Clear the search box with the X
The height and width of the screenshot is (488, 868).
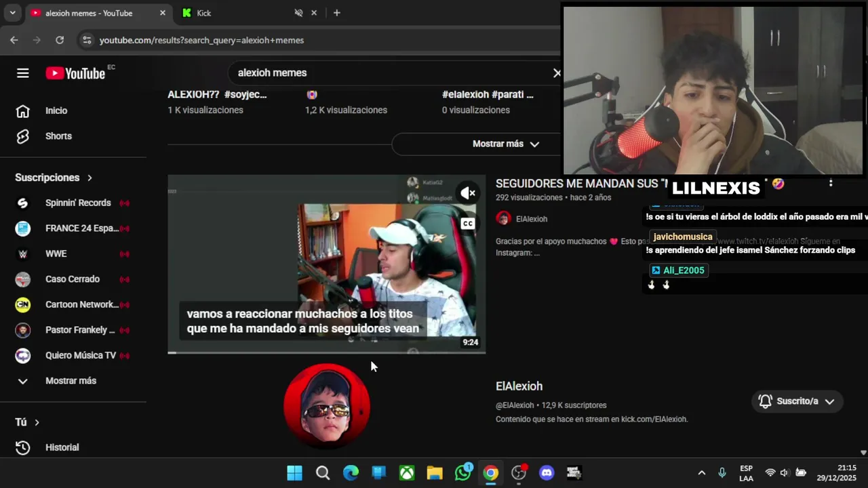coord(557,73)
